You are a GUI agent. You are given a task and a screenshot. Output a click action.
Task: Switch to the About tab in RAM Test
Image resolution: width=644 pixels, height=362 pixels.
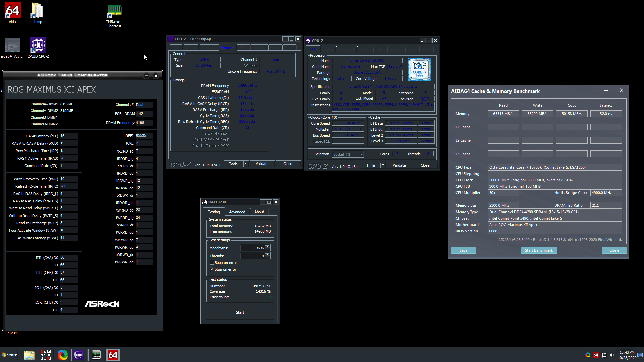click(x=259, y=212)
